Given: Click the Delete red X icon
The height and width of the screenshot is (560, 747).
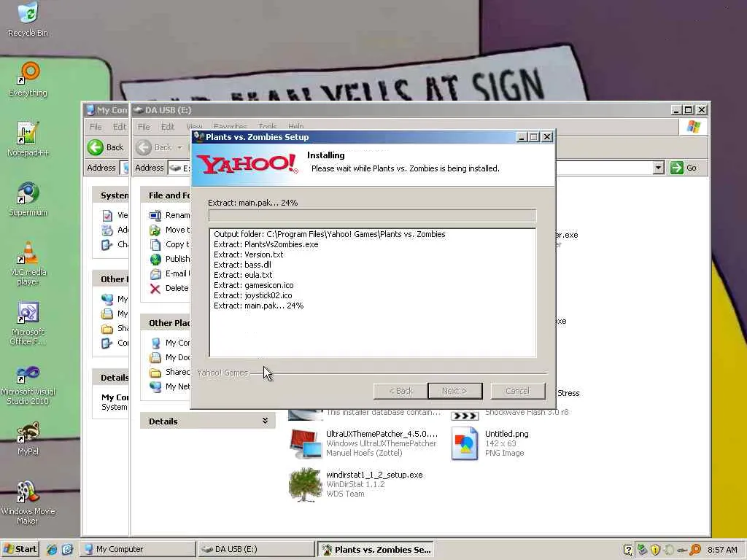Looking at the screenshot, I should (x=155, y=288).
